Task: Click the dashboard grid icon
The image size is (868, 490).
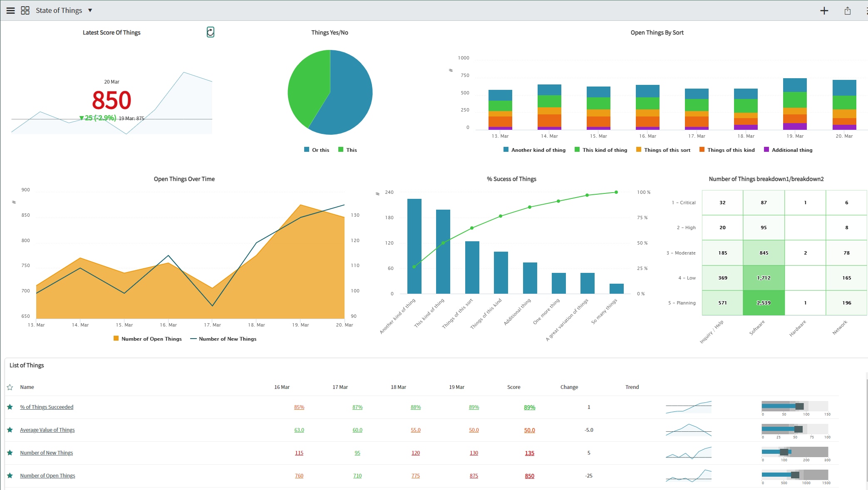Action: [x=25, y=10]
